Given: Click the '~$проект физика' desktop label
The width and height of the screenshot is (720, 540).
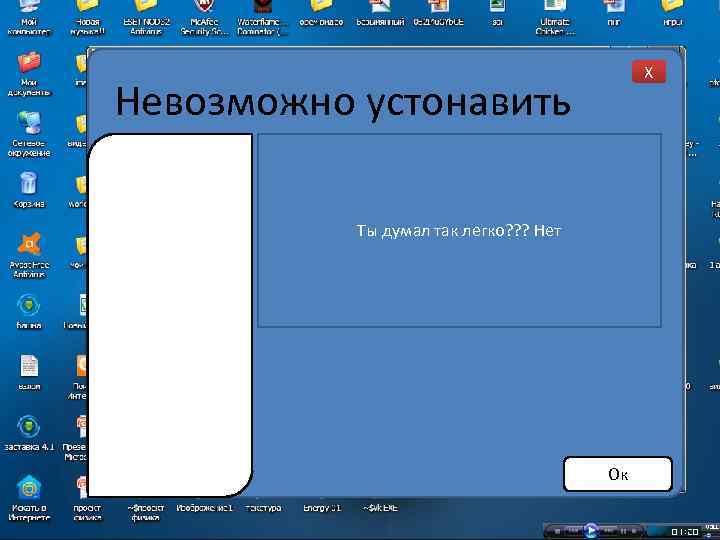Looking at the screenshot, I should point(145,512).
